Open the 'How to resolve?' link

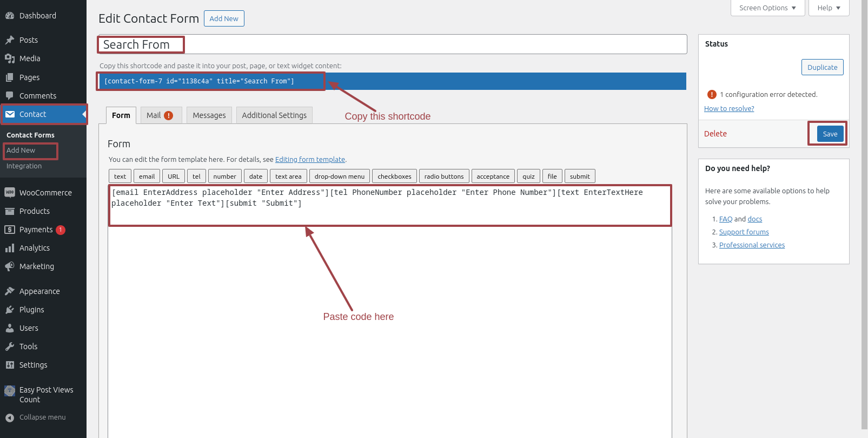click(729, 109)
